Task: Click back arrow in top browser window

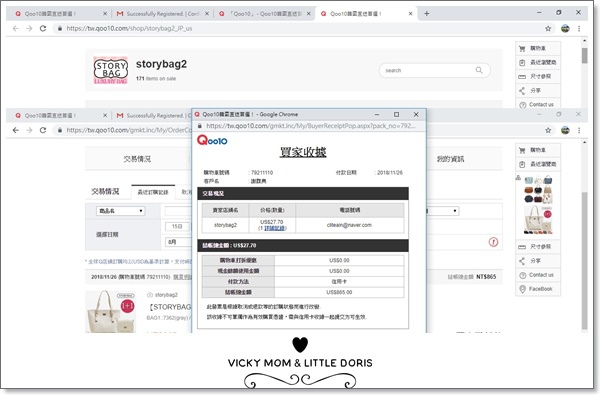Action: pyautogui.click(x=16, y=28)
